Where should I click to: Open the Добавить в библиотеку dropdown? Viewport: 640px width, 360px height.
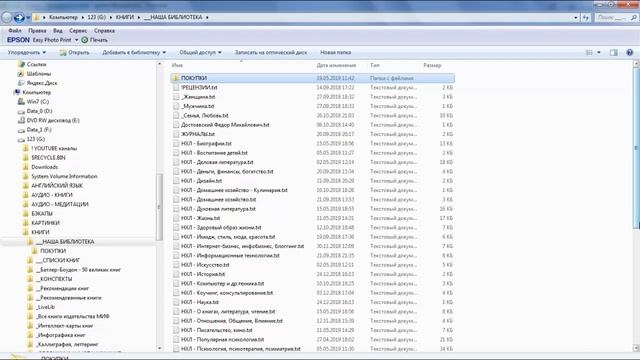click(134, 52)
